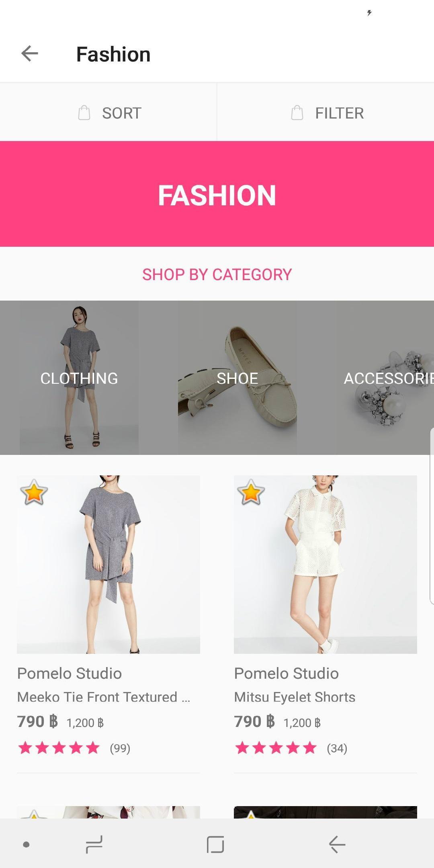434x868 pixels.
Task: View the gray tie-front dress product image
Action: tap(108, 565)
